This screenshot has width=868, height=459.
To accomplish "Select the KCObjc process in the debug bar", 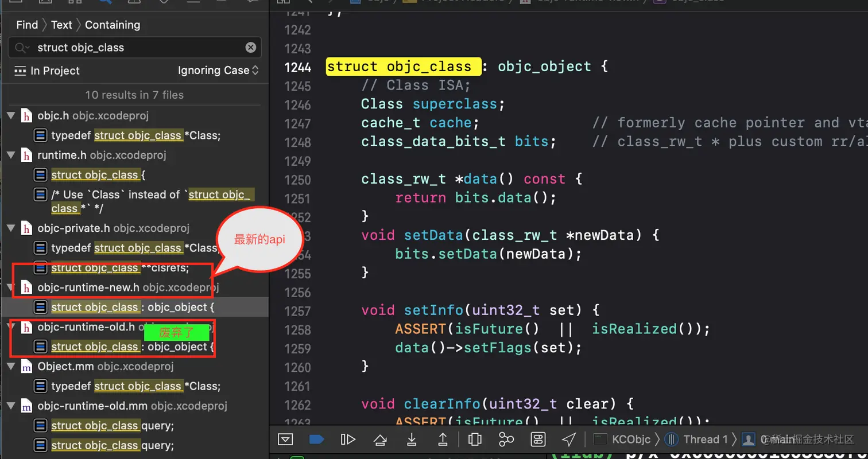I will pos(622,439).
